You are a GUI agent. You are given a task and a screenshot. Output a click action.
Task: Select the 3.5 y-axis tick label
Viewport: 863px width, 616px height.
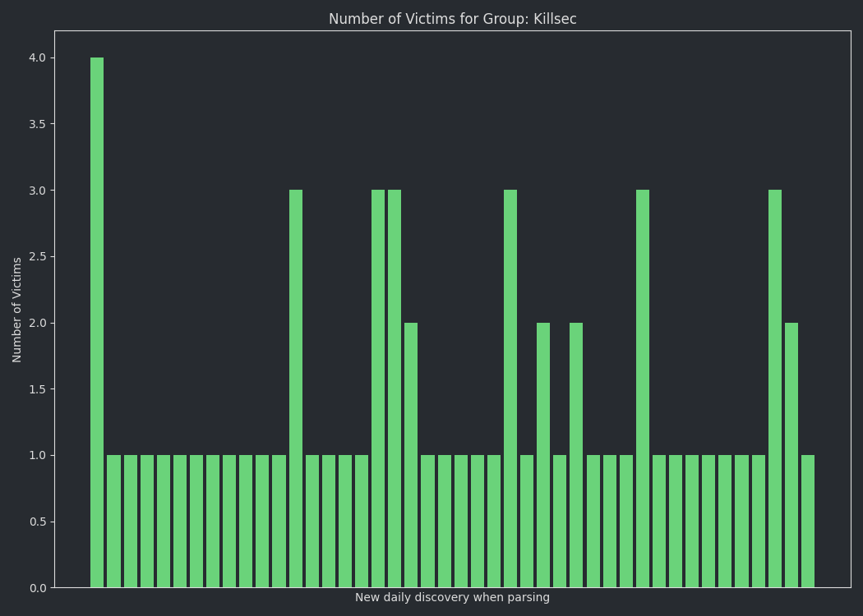click(x=38, y=124)
